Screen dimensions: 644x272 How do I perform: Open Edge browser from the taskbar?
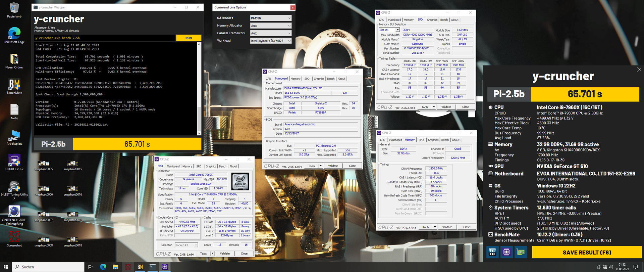[x=103, y=267]
